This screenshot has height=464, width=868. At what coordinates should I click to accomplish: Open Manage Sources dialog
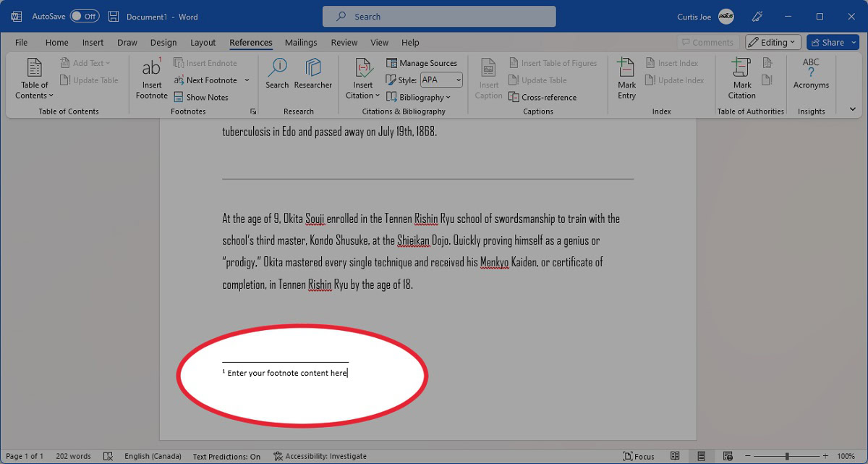click(x=422, y=63)
